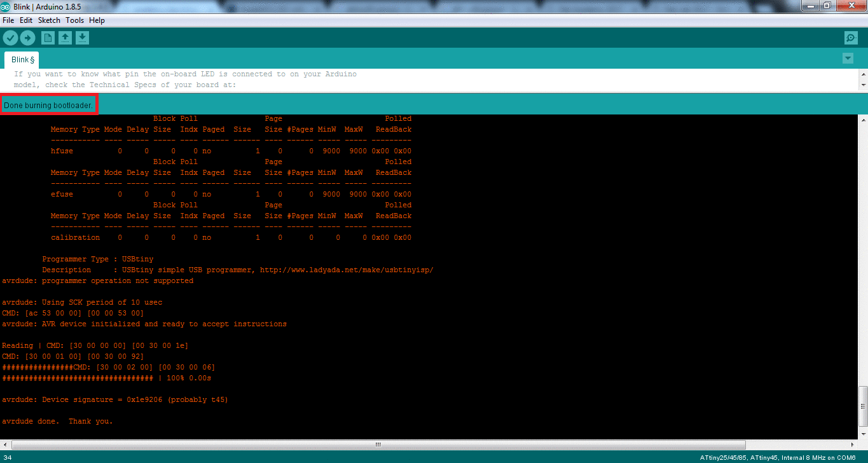Click 'avrdude done. Thank you.' line
Viewport: 868px width, 463px height.
[x=57, y=421]
